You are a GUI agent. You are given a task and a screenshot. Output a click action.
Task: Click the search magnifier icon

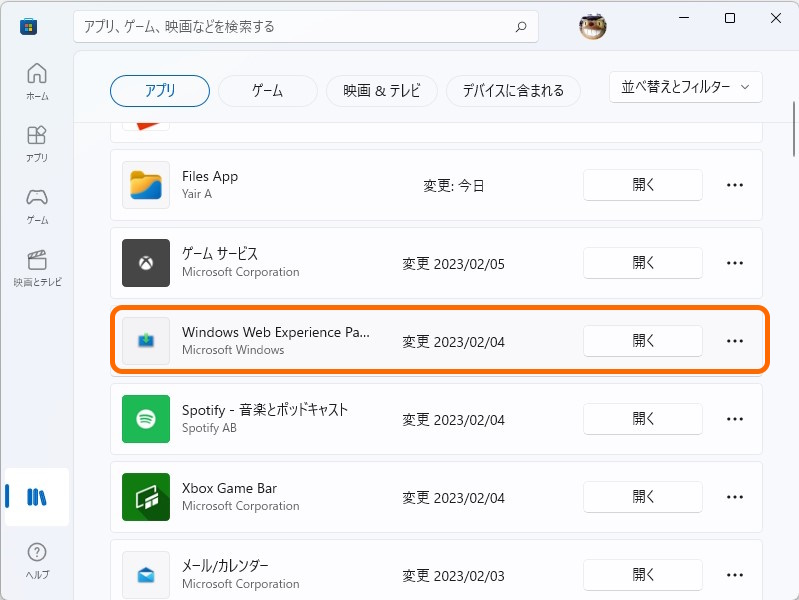(x=521, y=27)
